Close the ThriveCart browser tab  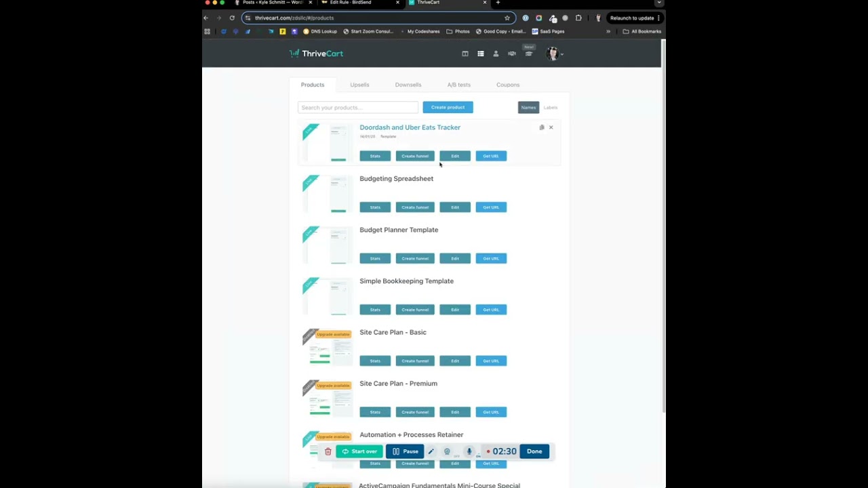485,3
